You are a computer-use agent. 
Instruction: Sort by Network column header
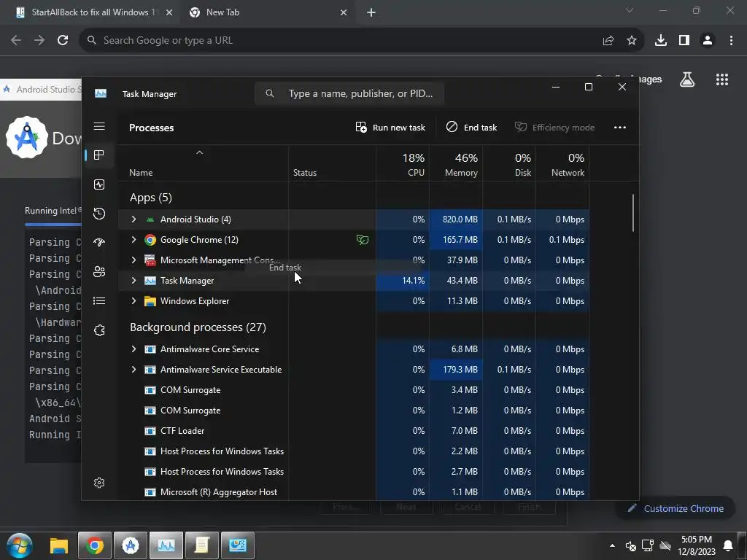(x=562, y=164)
